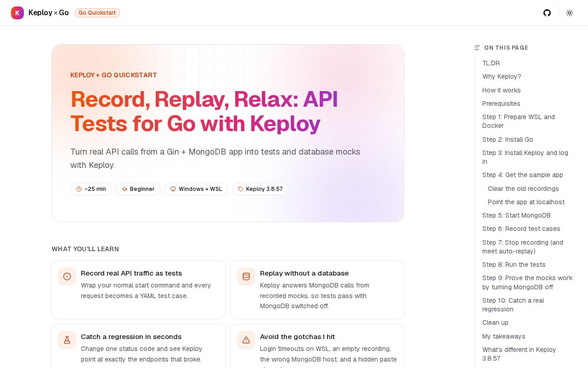Click the WHAT YOU'LL LEARN heading
The image size is (588, 368).
pyautogui.click(x=85, y=249)
